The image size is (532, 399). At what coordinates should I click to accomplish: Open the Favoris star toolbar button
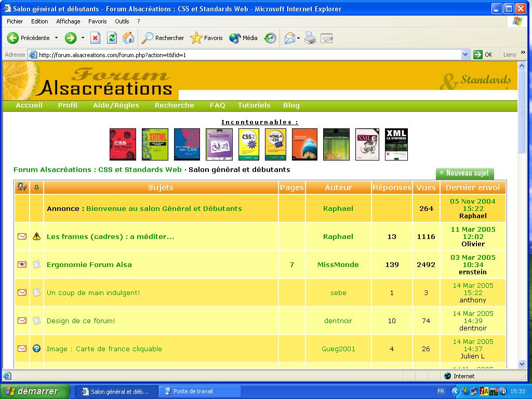(206, 38)
